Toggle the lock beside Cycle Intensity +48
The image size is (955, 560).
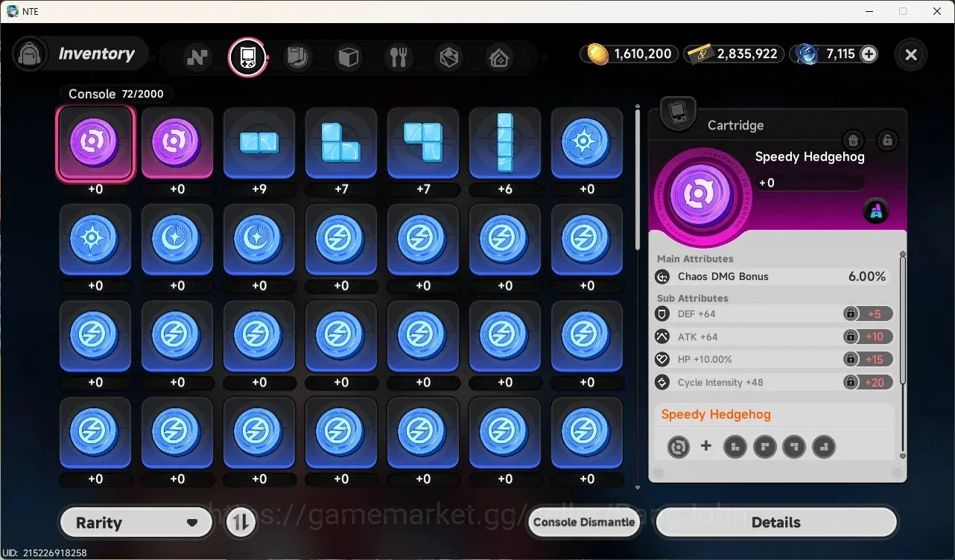coord(850,382)
